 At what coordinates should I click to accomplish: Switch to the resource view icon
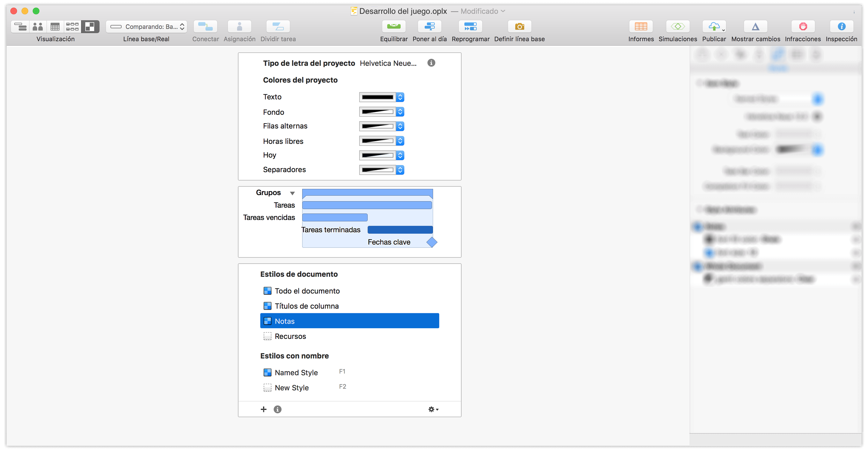click(38, 26)
